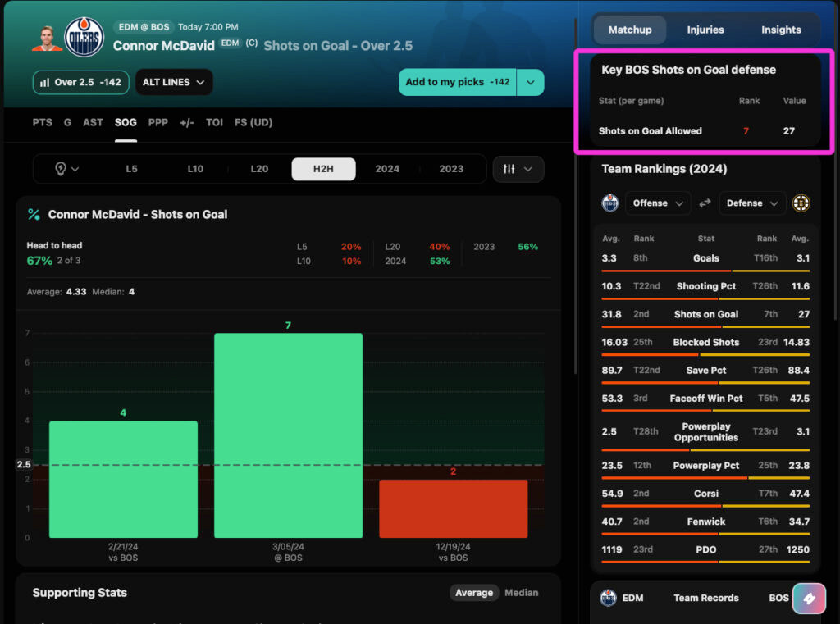Click Connor McDavid's player headshot
The image size is (840, 624).
click(x=47, y=39)
